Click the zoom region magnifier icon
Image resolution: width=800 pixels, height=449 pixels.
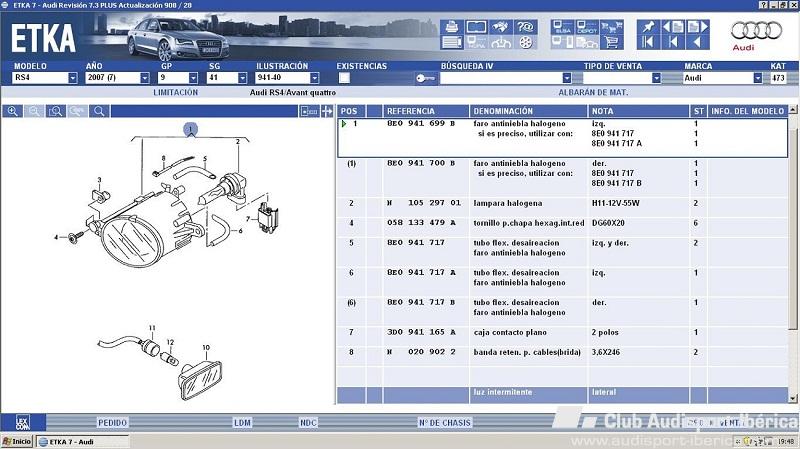click(56, 111)
